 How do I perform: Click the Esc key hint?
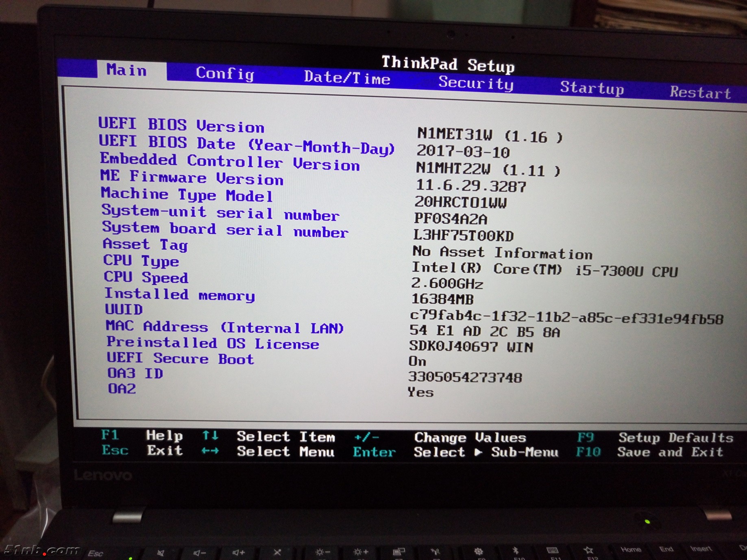point(115,450)
